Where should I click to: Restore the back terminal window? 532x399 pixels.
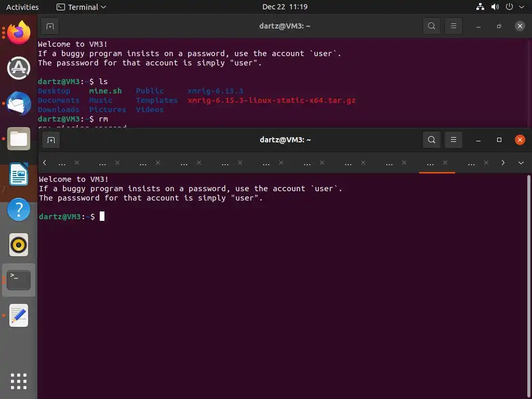[x=499, y=26]
